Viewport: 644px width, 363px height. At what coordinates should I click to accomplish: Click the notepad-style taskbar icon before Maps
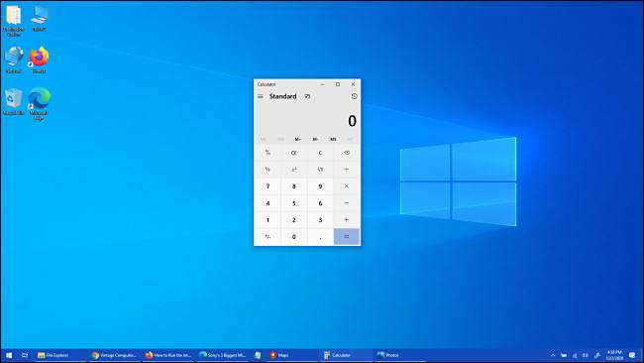click(258, 355)
